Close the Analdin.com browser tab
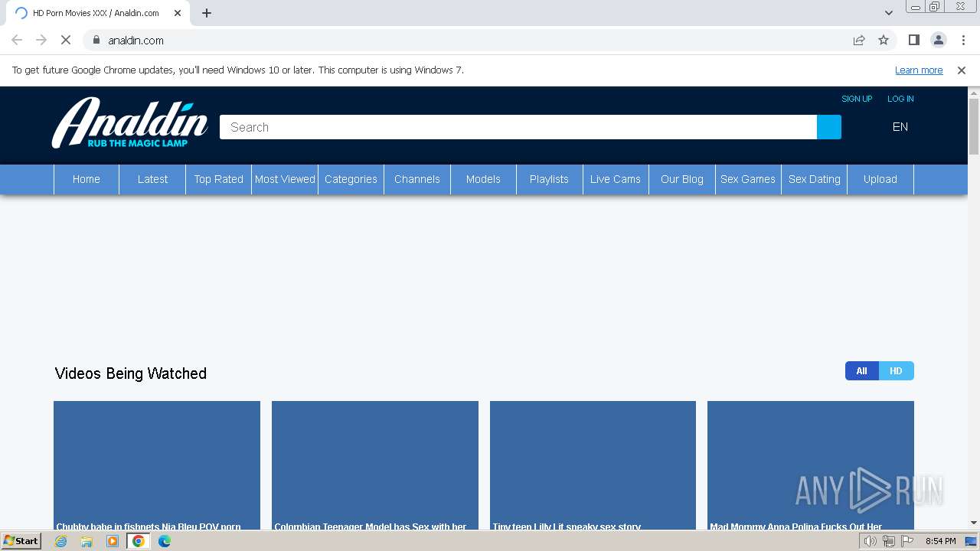Screen dimensions: 980x551 [x=178, y=13]
